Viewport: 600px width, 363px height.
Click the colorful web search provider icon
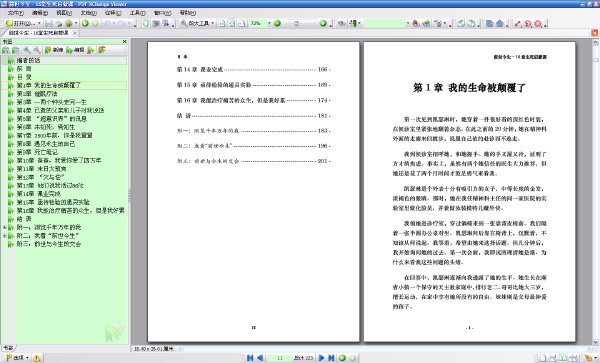pyautogui.click(x=353, y=23)
